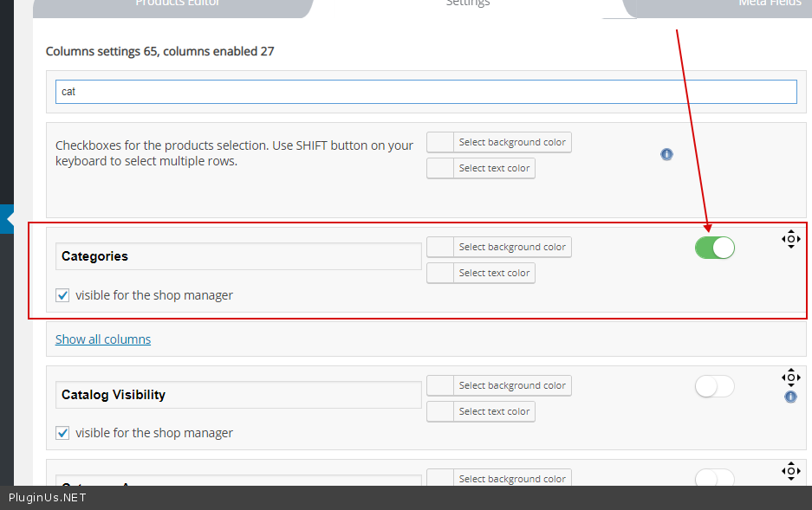The width and height of the screenshot is (812, 510).
Task: Click the info icon in the Checkboxes row
Action: point(666,154)
